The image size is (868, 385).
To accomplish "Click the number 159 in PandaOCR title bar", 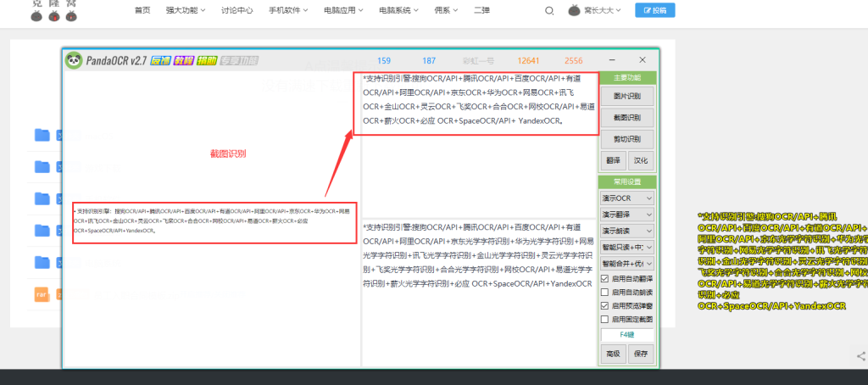I will (384, 61).
